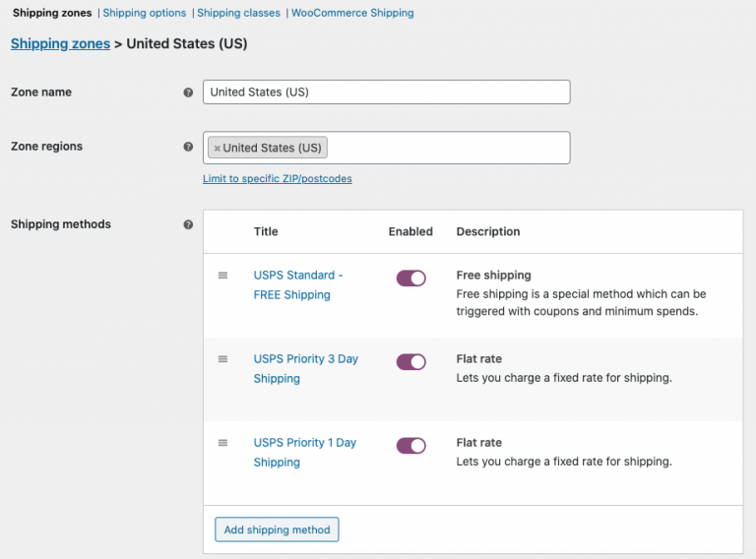This screenshot has height=559, width=756.
Task: Click the United States (US) breadcrumb text
Action: pos(187,44)
